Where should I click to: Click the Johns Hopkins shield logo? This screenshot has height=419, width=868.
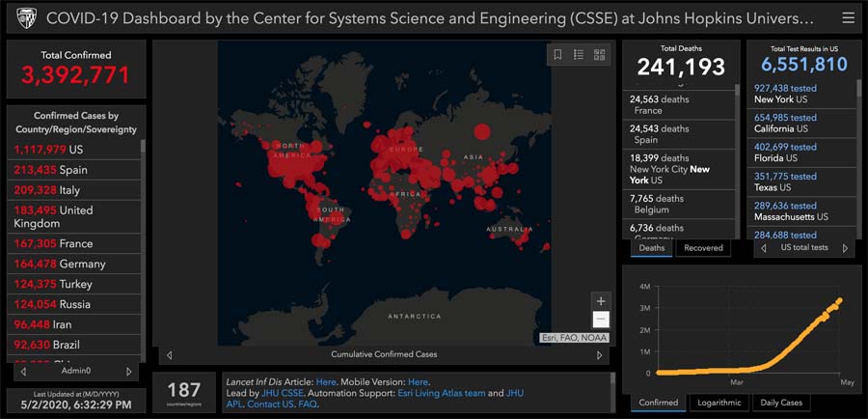25,18
